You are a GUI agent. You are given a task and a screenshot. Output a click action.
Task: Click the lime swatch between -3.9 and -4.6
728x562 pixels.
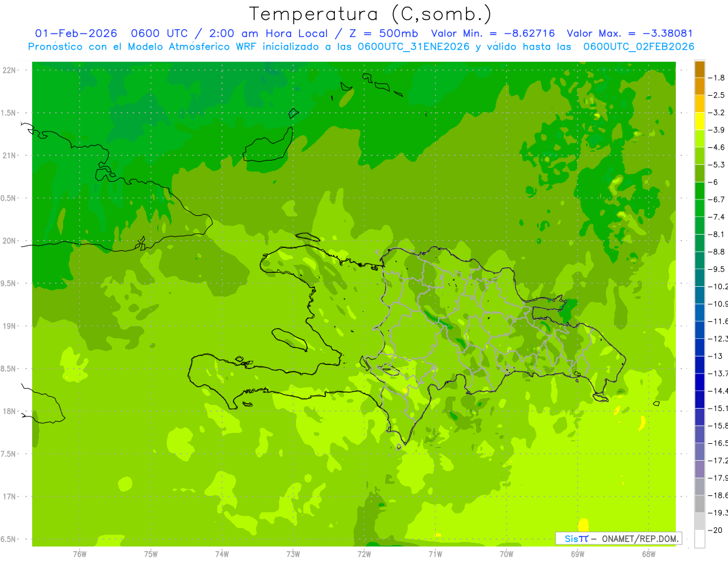click(x=699, y=138)
